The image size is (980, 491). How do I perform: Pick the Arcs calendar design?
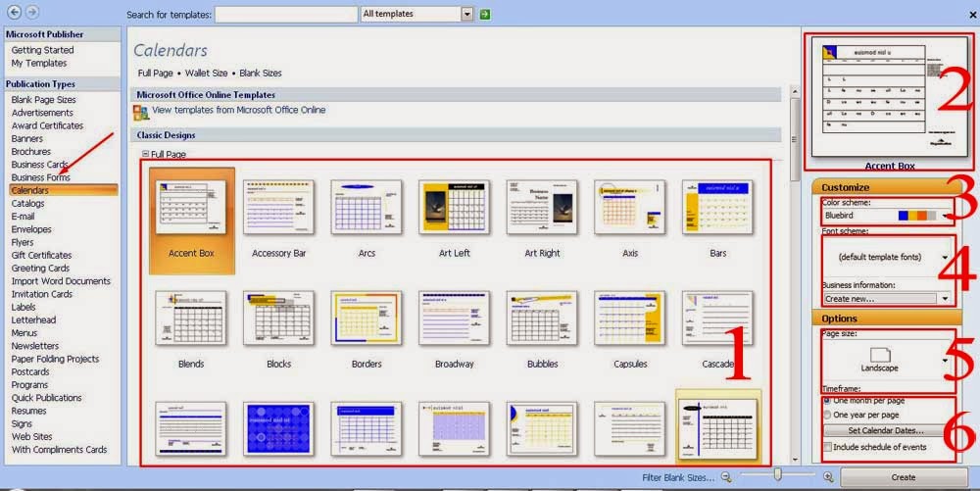367,208
